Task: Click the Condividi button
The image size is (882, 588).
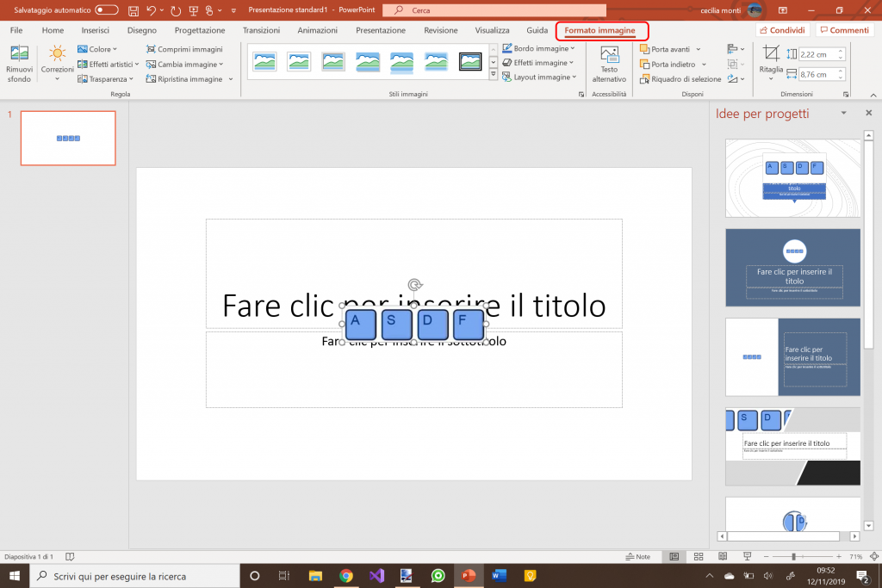Action: [782, 30]
